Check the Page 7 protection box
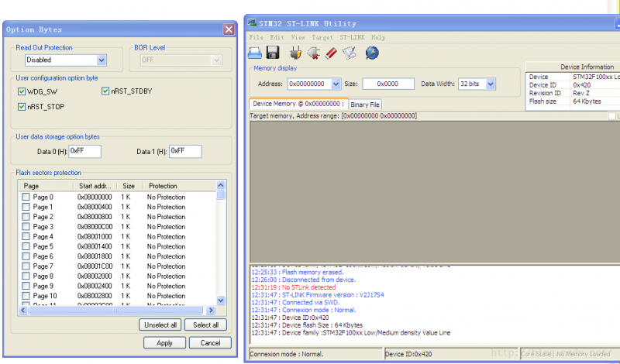The image size is (620, 364). pos(26,266)
